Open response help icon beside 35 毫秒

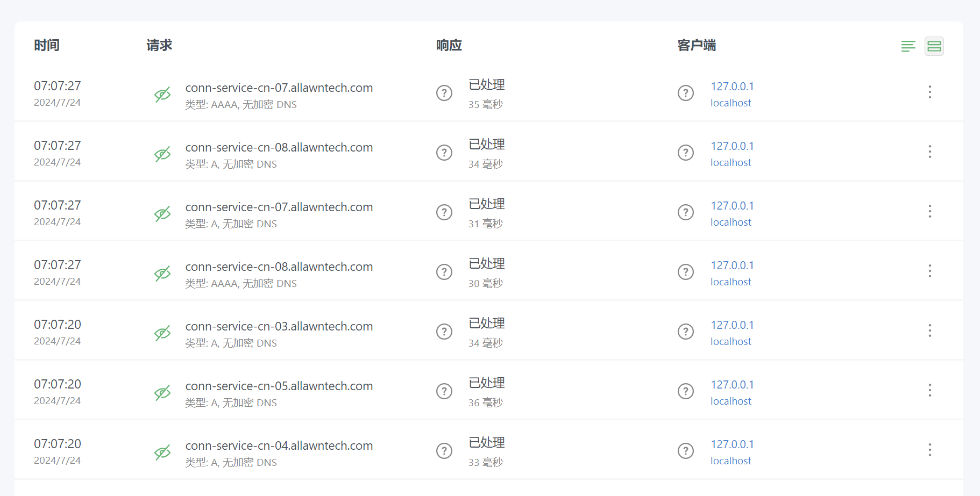click(x=444, y=93)
